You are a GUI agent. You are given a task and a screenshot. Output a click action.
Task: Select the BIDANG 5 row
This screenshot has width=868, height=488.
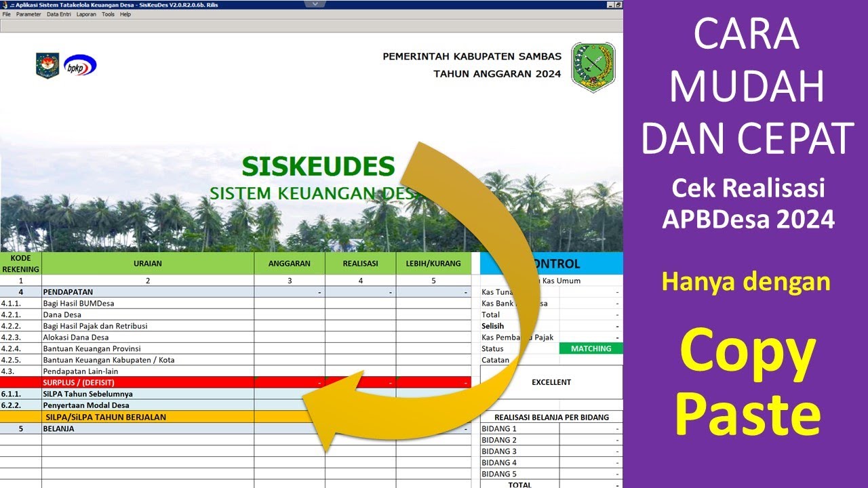tap(551, 474)
